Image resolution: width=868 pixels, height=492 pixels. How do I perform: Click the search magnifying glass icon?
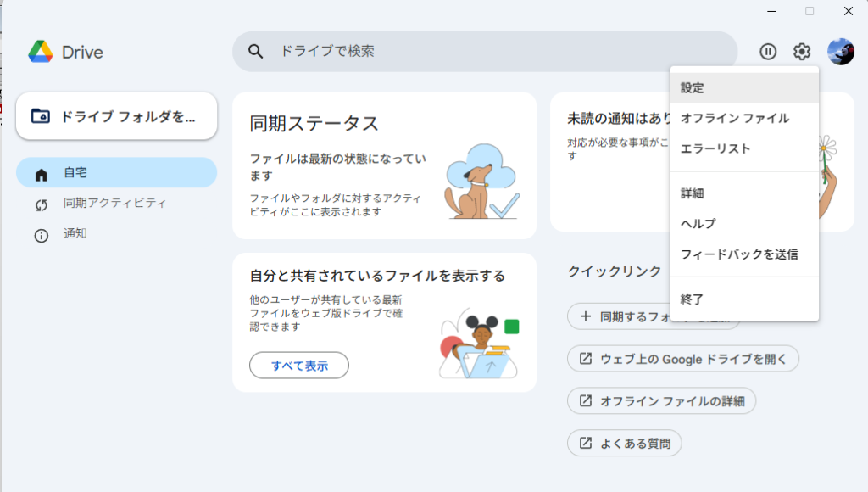click(x=255, y=51)
